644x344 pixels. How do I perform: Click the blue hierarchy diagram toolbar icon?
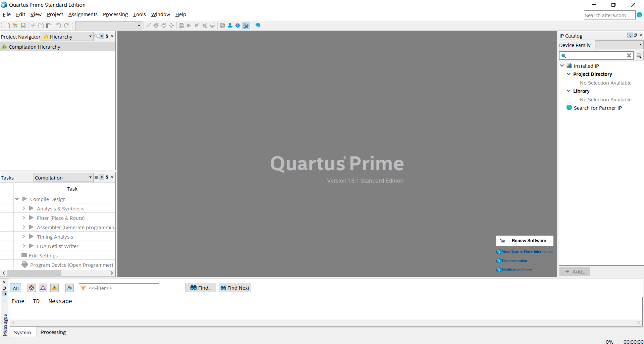(x=230, y=26)
